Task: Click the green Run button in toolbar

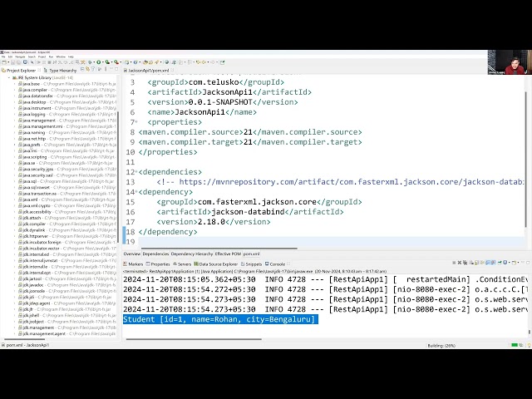Action: coord(99,62)
